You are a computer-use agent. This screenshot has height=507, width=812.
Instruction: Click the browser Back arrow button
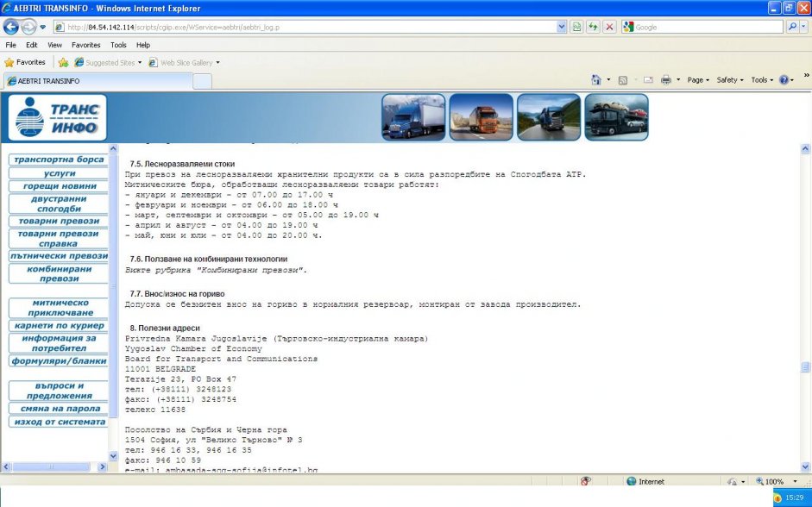(12, 27)
